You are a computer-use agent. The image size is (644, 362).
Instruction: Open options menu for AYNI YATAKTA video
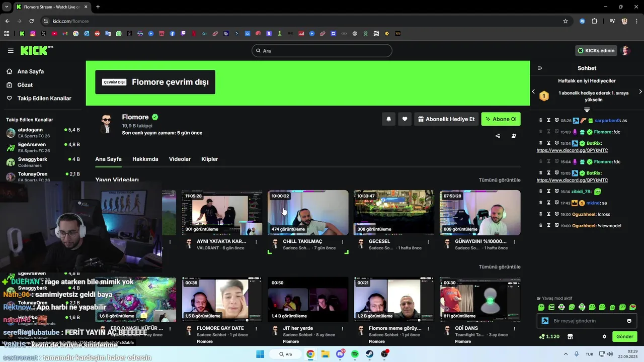(257, 242)
